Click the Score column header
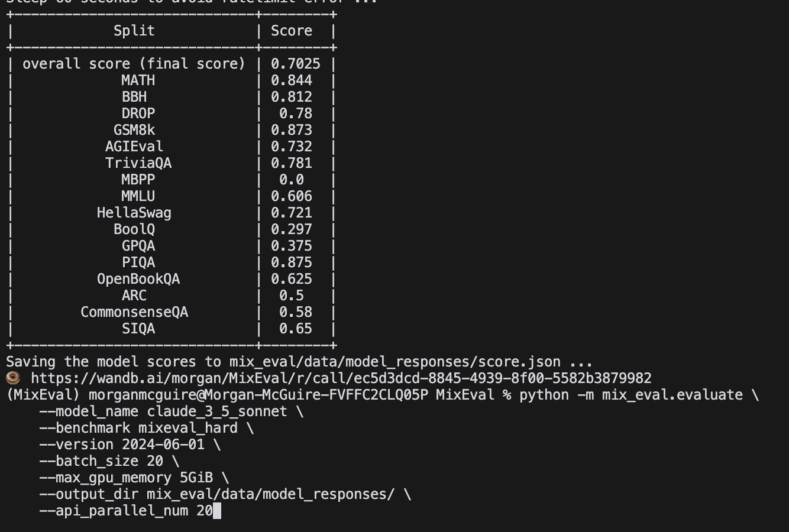The width and height of the screenshot is (789, 532). click(x=291, y=31)
